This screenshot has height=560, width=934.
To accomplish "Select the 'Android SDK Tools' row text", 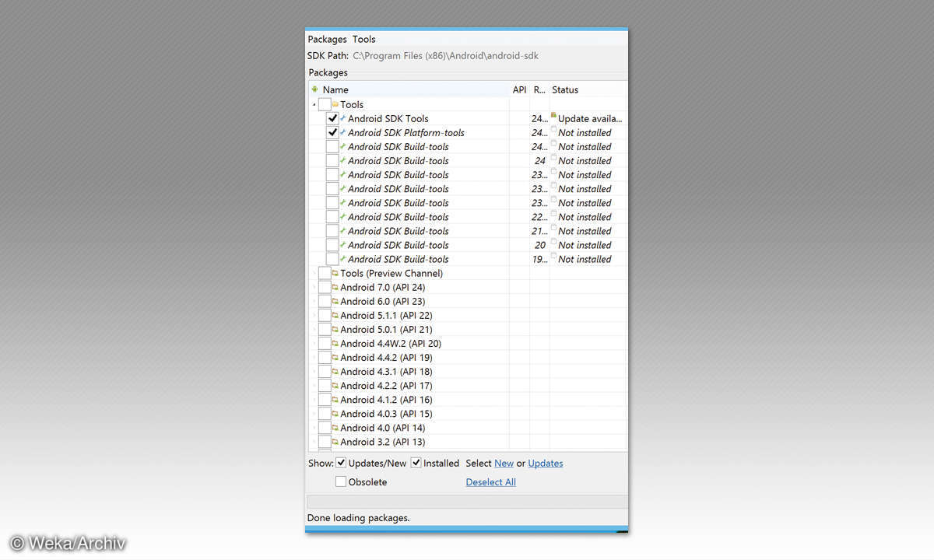I will [388, 118].
